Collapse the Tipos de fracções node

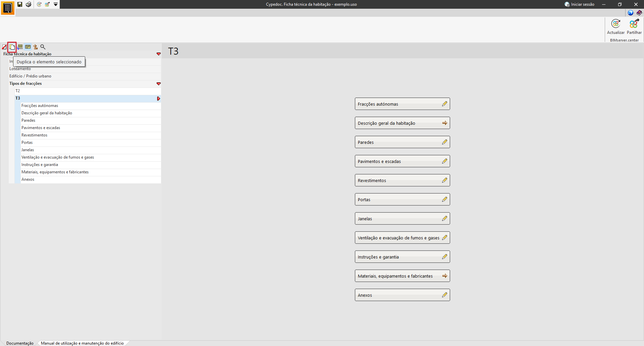[x=159, y=83]
